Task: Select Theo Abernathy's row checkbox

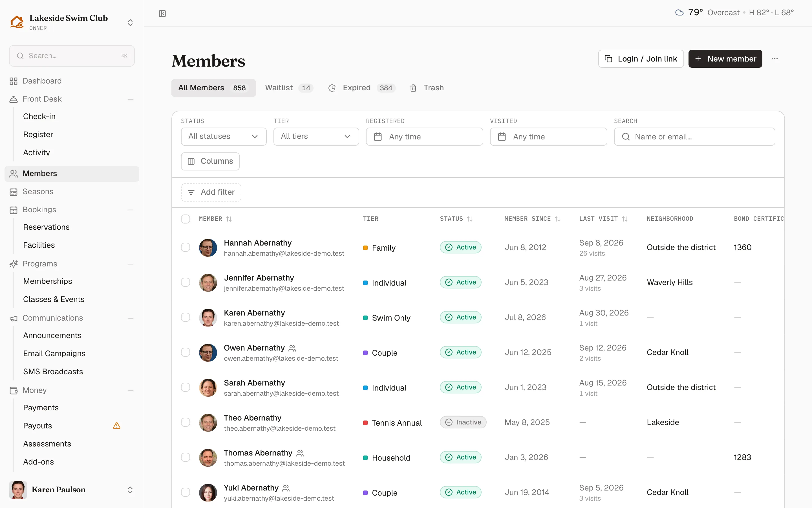Action: (186, 422)
